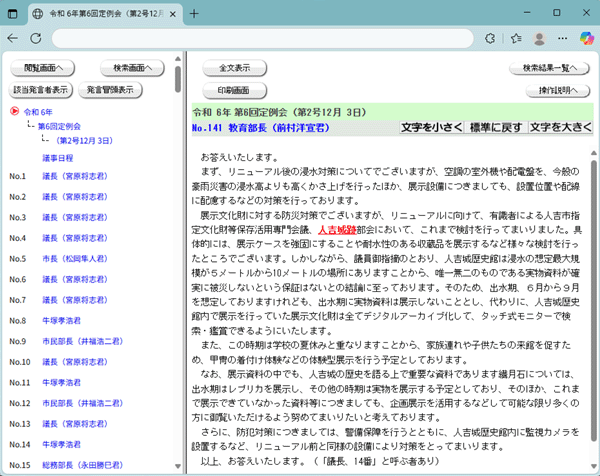Click the transcript pane scrollbar thumb
This screenshot has width=600, height=476.
pyautogui.click(x=594, y=301)
